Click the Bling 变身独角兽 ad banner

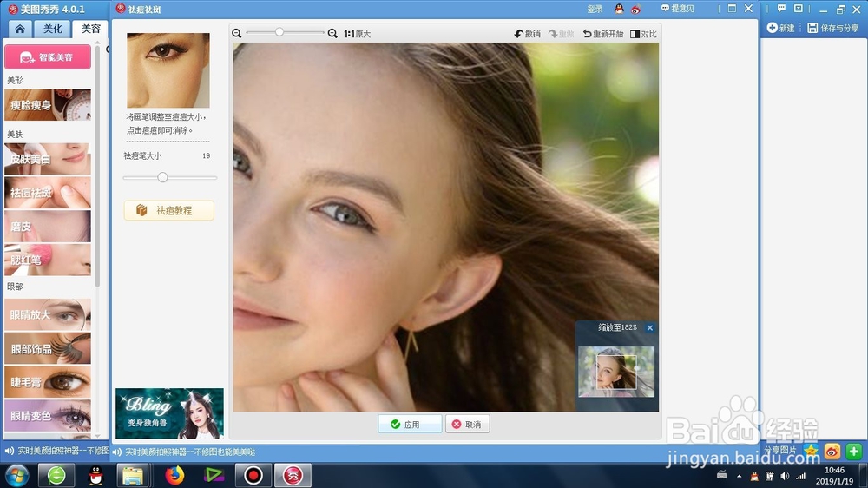[x=169, y=413]
